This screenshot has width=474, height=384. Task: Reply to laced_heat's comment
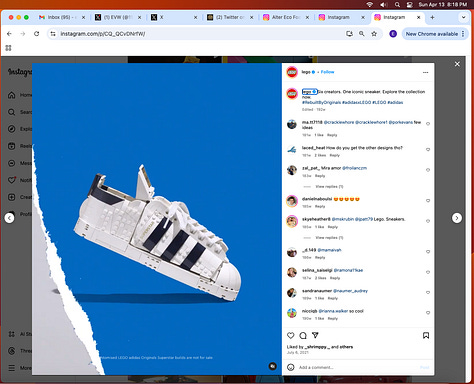point(335,155)
